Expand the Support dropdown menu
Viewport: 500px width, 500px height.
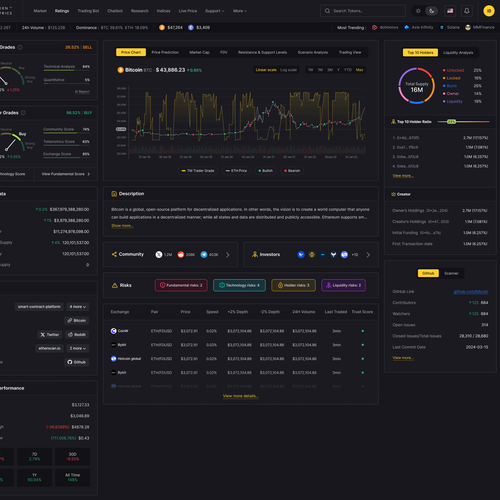click(215, 11)
